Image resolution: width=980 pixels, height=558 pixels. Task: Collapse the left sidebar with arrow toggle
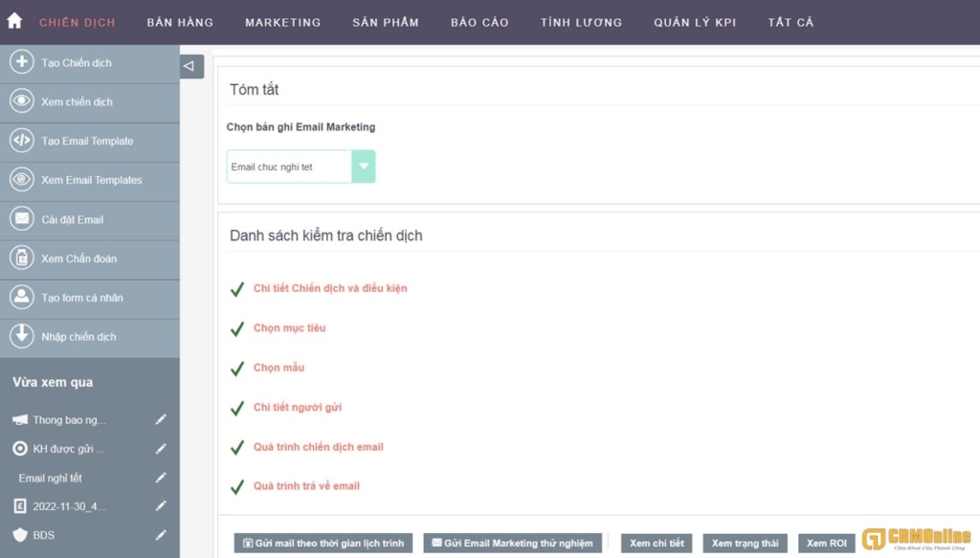click(189, 66)
